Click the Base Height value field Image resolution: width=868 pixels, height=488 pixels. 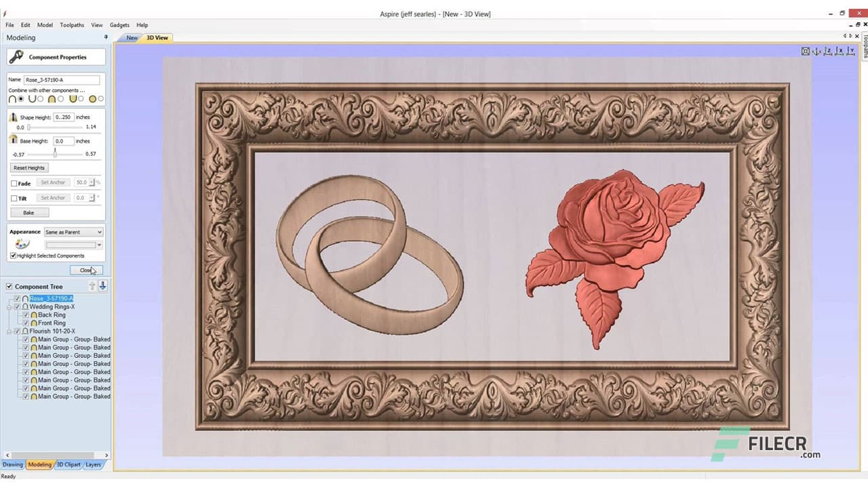pyautogui.click(x=63, y=141)
